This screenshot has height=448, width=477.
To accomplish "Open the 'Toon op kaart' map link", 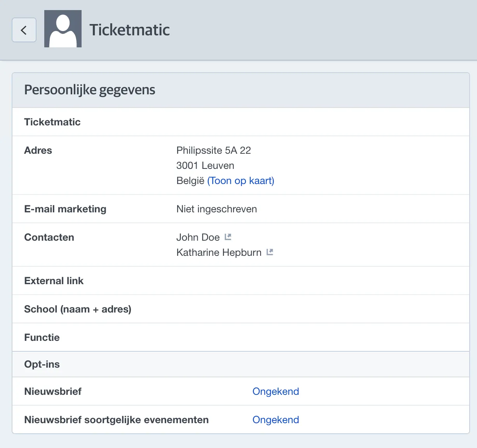I will [241, 181].
